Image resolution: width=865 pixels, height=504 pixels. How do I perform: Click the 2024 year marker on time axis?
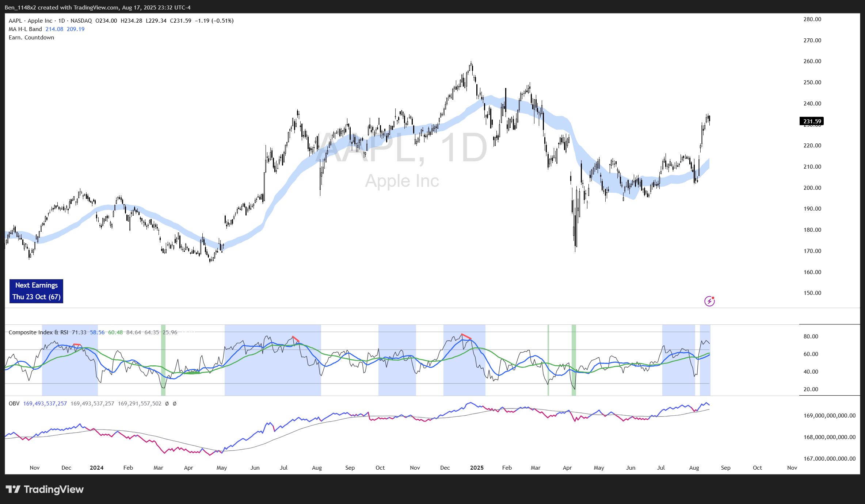(x=96, y=468)
